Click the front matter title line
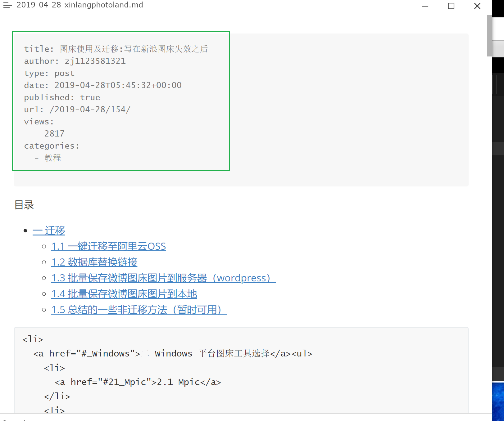Screen dimensions: 504x421 coord(116,49)
